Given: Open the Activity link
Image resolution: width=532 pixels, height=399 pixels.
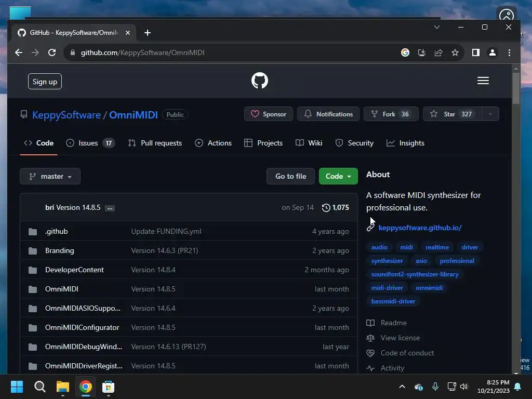Looking at the screenshot, I should click(x=385, y=368).
